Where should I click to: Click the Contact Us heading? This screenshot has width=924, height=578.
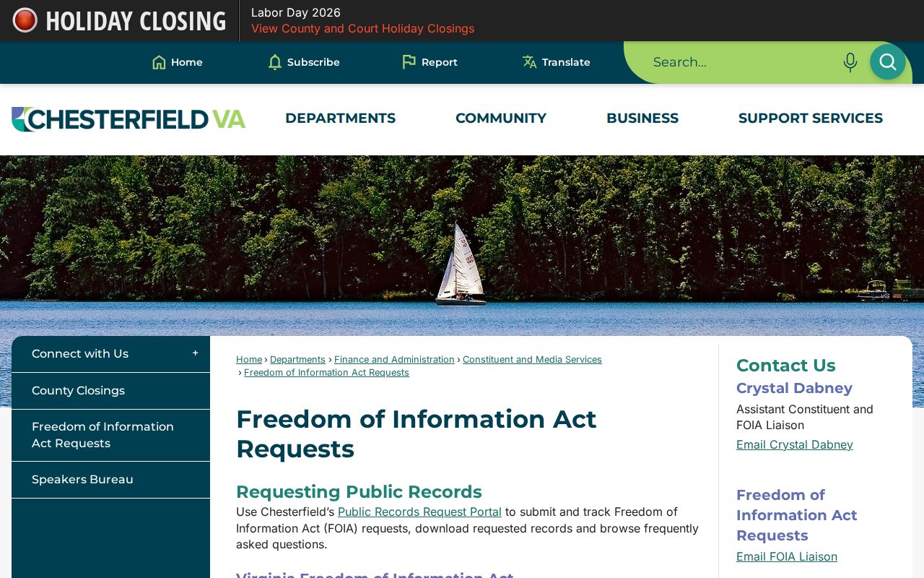click(785, 365)
